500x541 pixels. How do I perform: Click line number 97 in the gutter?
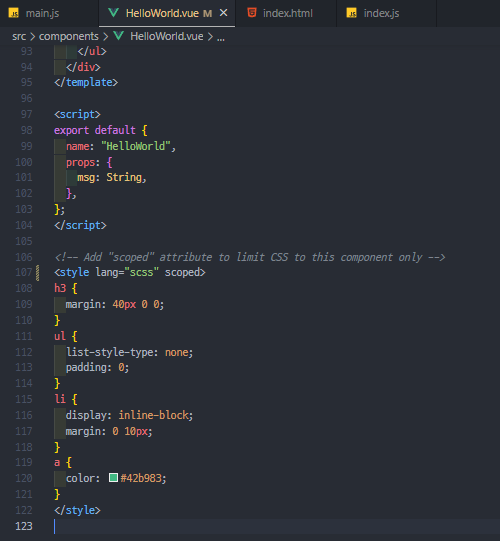[26, 114]
